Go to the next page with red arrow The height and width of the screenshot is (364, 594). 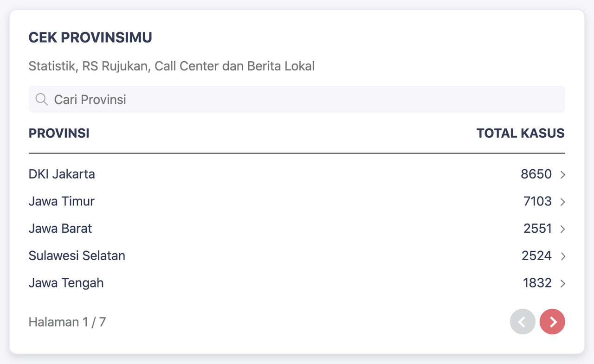point(552,322)
